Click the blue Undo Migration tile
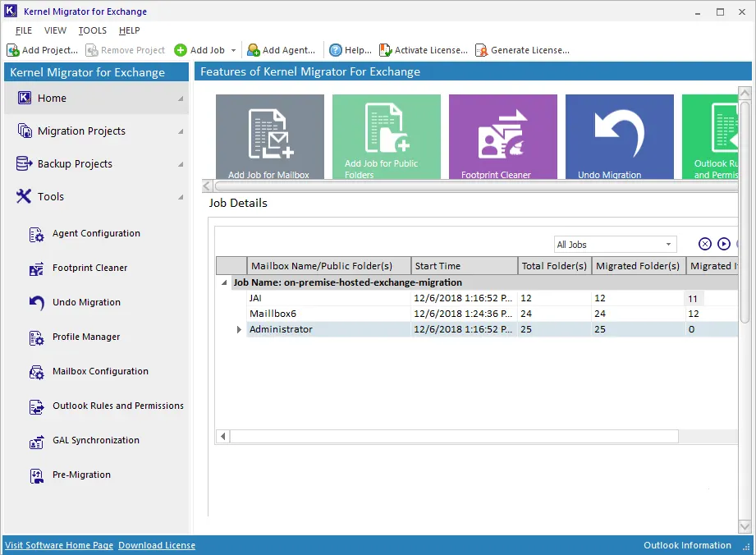756x555 pixels. point(620,137)
